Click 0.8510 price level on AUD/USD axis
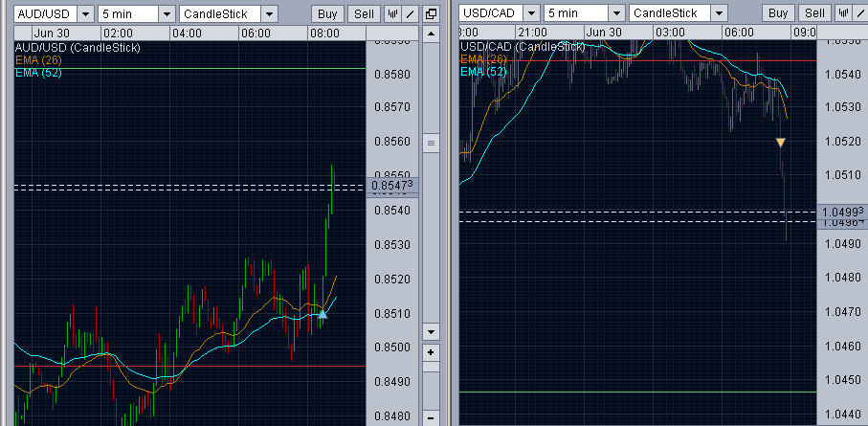The image size is (868, 426). coord(392,314)
